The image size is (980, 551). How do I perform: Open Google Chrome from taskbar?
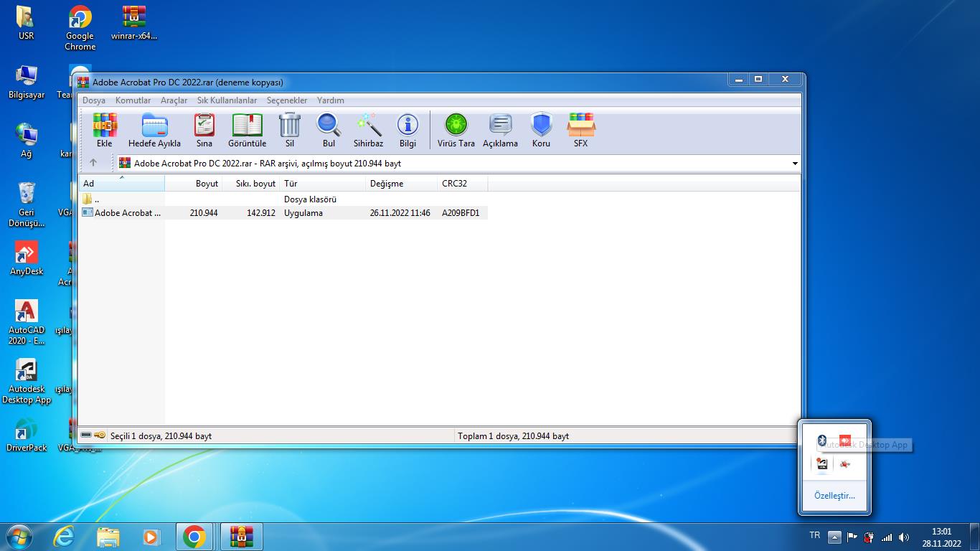[194, 537]
